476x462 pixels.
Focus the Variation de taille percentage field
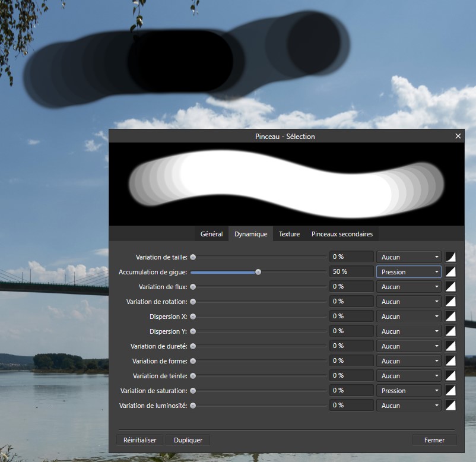[351, 257]
